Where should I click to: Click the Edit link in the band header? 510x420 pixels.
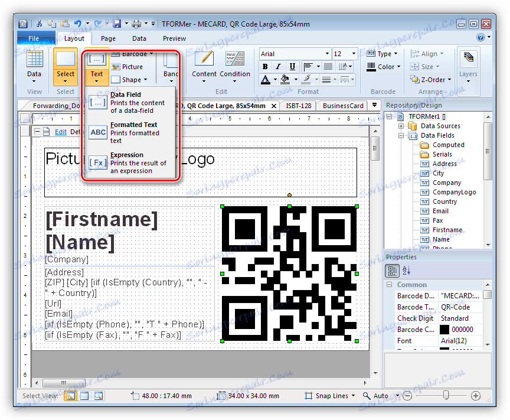[61, 132]
